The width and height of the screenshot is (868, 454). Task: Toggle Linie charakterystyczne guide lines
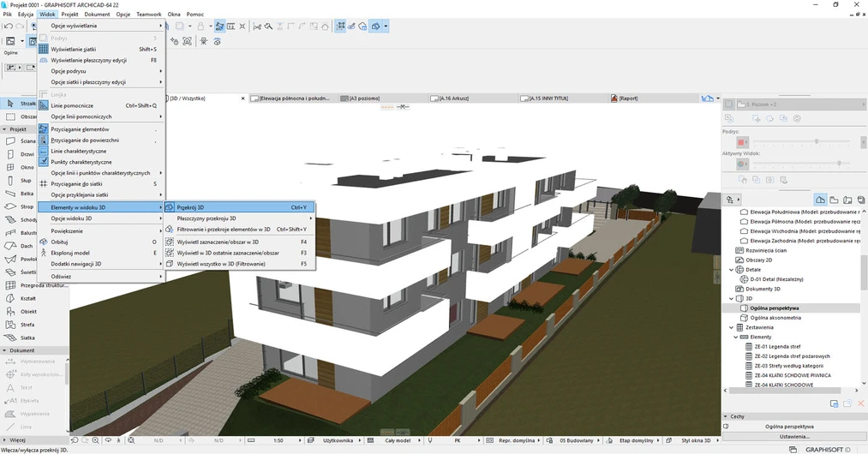[x=99, y=151]
